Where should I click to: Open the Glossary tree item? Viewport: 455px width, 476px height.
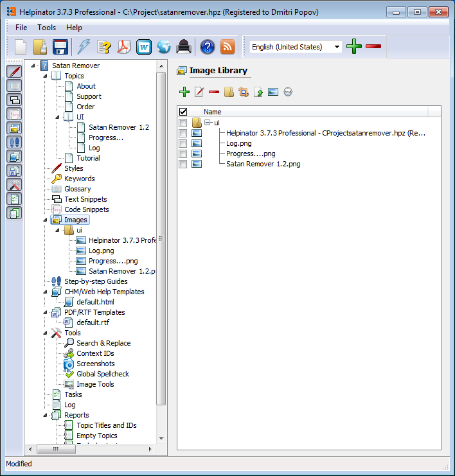[x=78, y=189]
